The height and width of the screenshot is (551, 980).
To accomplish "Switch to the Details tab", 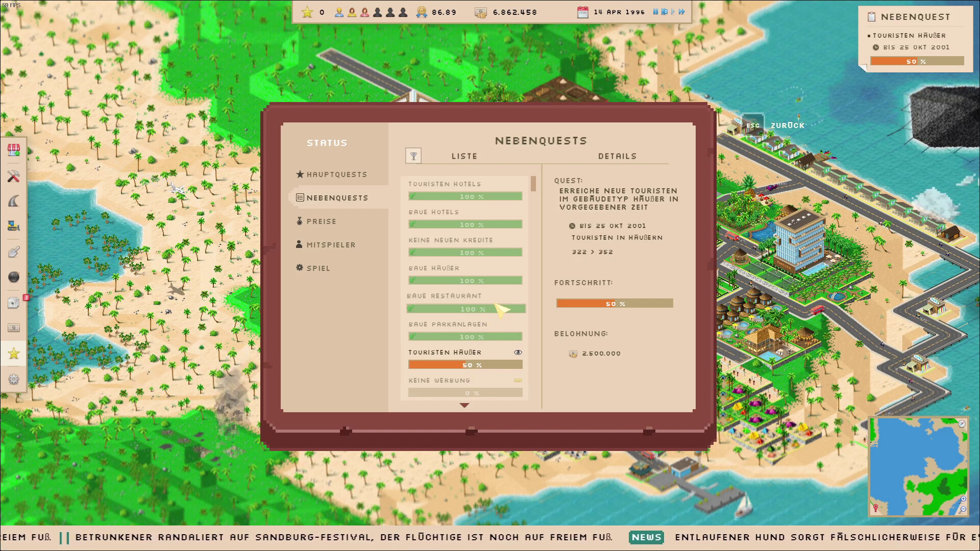I will click(618, 156).
